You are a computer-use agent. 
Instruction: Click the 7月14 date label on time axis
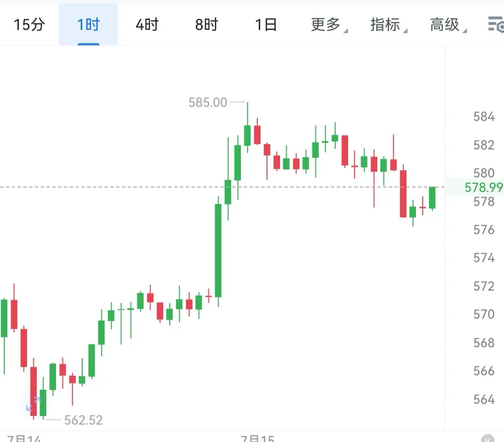pos(24,439)
